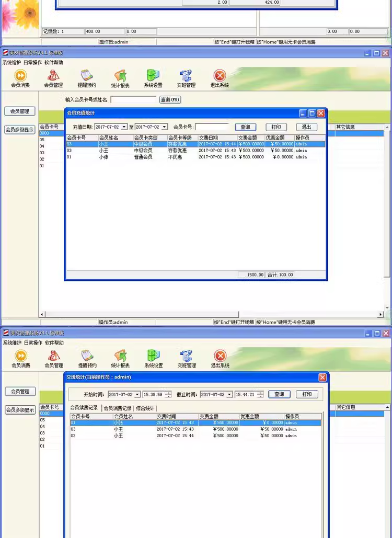Screen dimensions: 392x538
Task: Click 会员管理 side button left of 会员充值统计 dialog
Action: tap(19, 111)
